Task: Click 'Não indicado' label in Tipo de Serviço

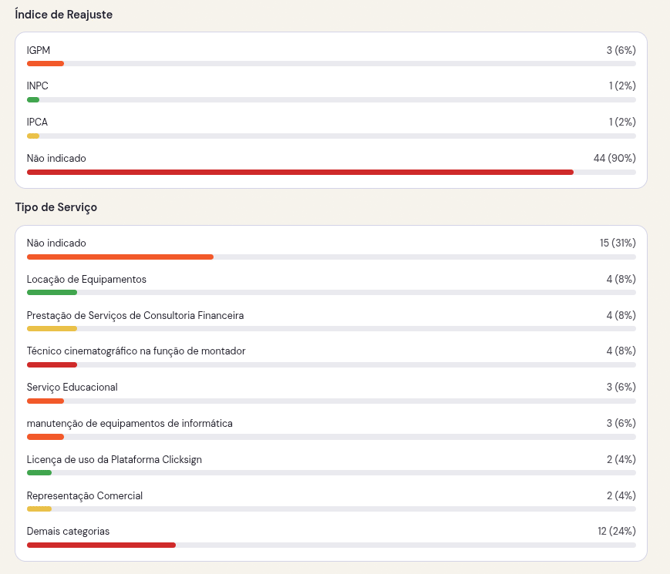Action: (56, 243)
